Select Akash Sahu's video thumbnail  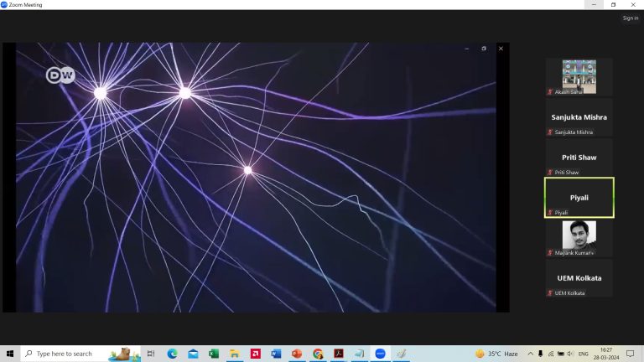(579, 77)
